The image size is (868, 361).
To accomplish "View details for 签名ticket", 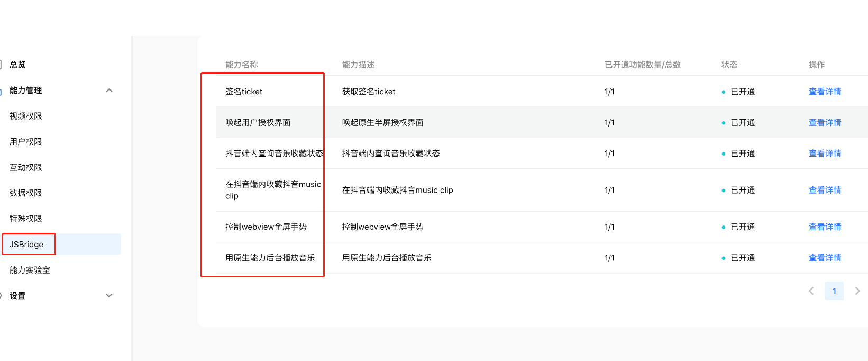I will [825, 92].
